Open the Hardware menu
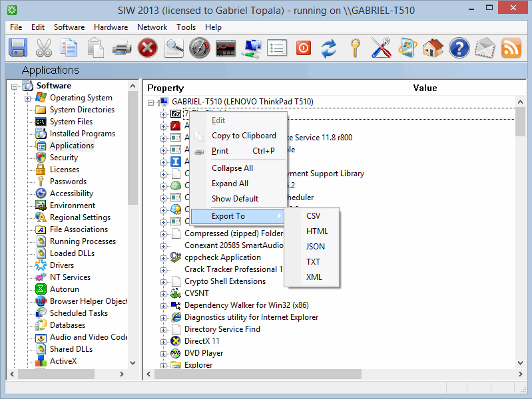Viewport: 532px width, 399px height. point(111,27)
